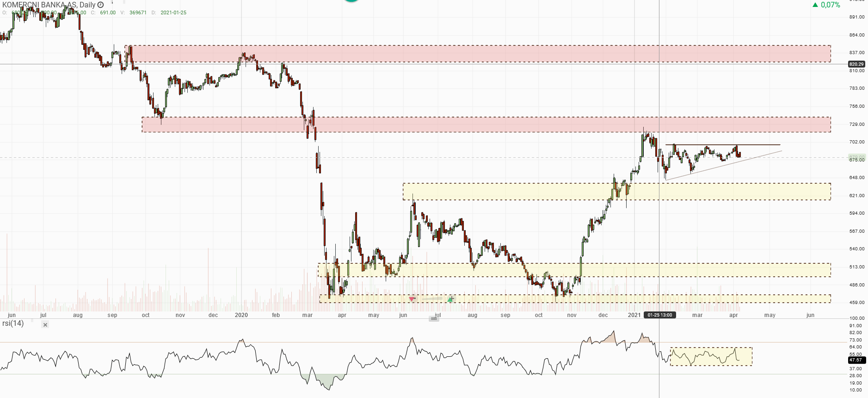The width and height of the screenshot is (868, 398).
Task: Select the yellow rectangle on RSI panel
Action: (x=711, y=356)
